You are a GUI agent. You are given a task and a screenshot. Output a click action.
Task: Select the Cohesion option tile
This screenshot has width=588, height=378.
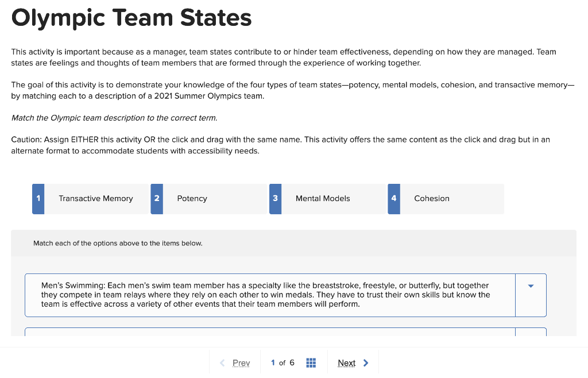point(431,198)
